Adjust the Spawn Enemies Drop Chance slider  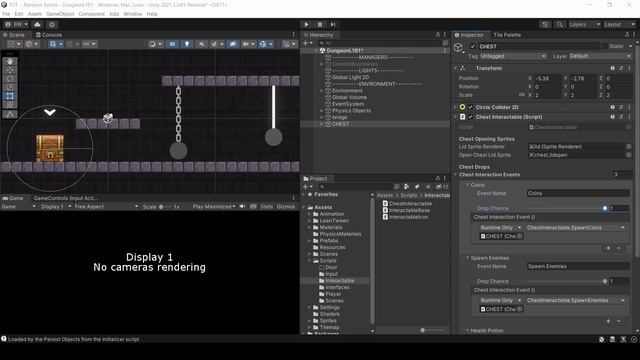tap(566, 281)
